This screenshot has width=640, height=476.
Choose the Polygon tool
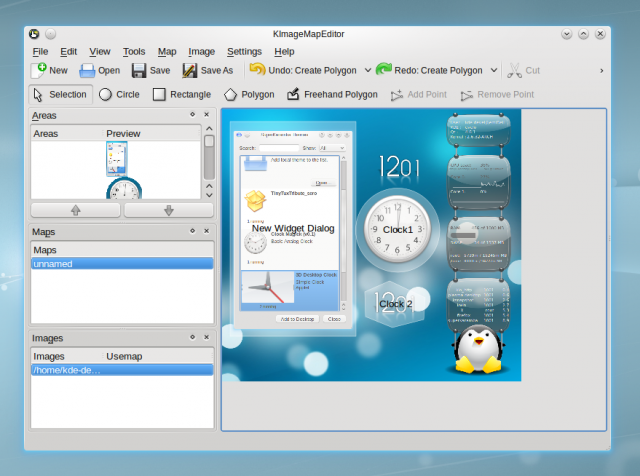point(248,95)
